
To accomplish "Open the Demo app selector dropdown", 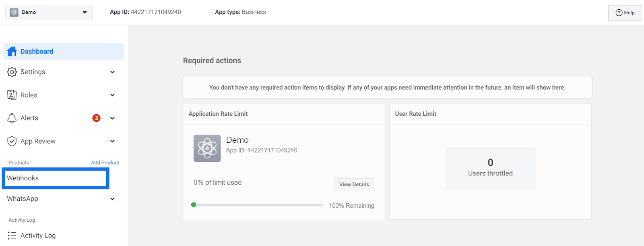I will pos(49,12).
